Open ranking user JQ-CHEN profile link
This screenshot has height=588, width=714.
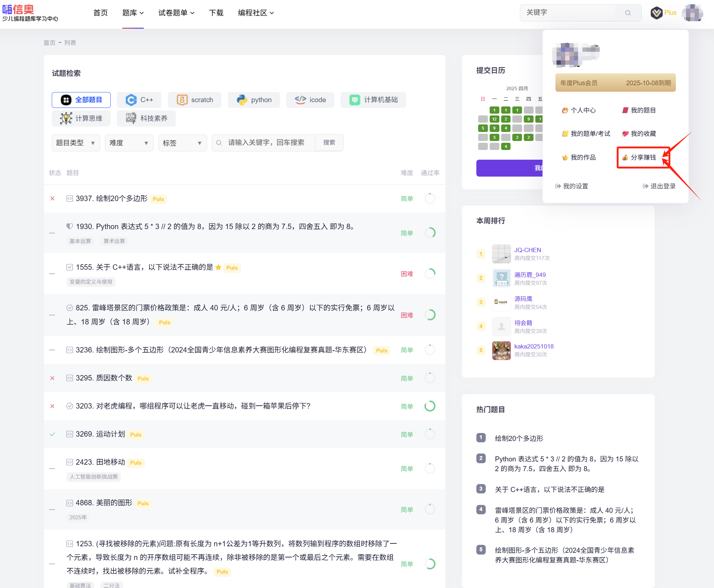(527, 250)
